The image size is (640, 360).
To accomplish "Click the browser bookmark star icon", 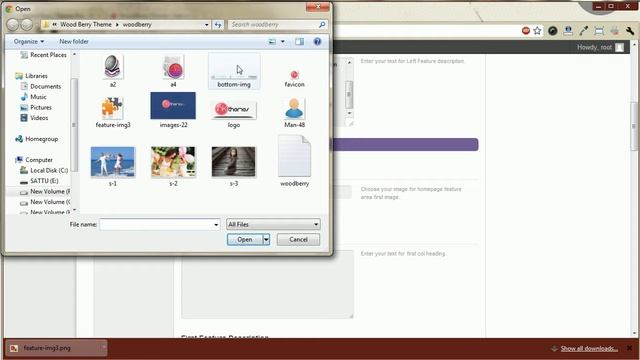I will pyautogui.click(x=537, y=31).
